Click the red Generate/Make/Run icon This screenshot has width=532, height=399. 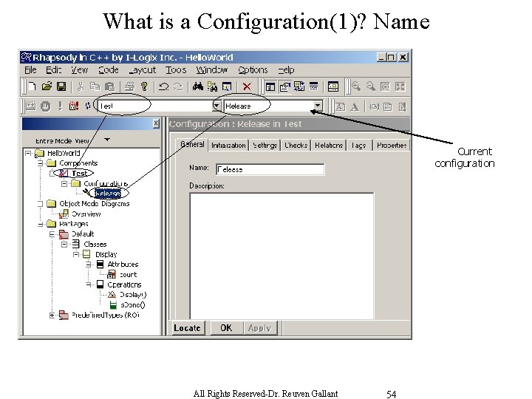coord(74,106)
